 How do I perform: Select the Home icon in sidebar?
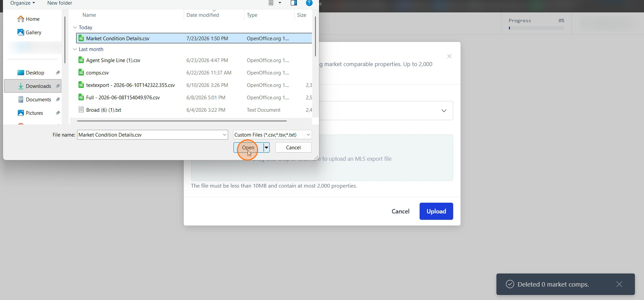21,19
